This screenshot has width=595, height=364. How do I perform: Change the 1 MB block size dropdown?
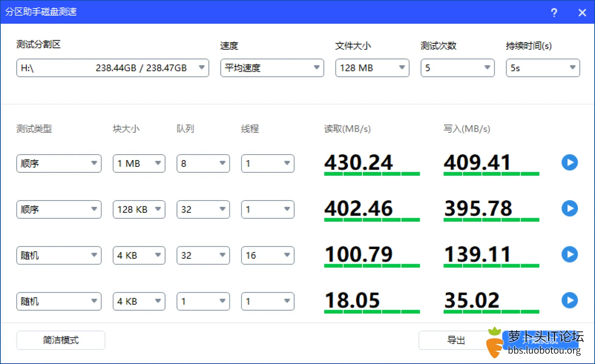pyautogui.click(x=139, y=163)
